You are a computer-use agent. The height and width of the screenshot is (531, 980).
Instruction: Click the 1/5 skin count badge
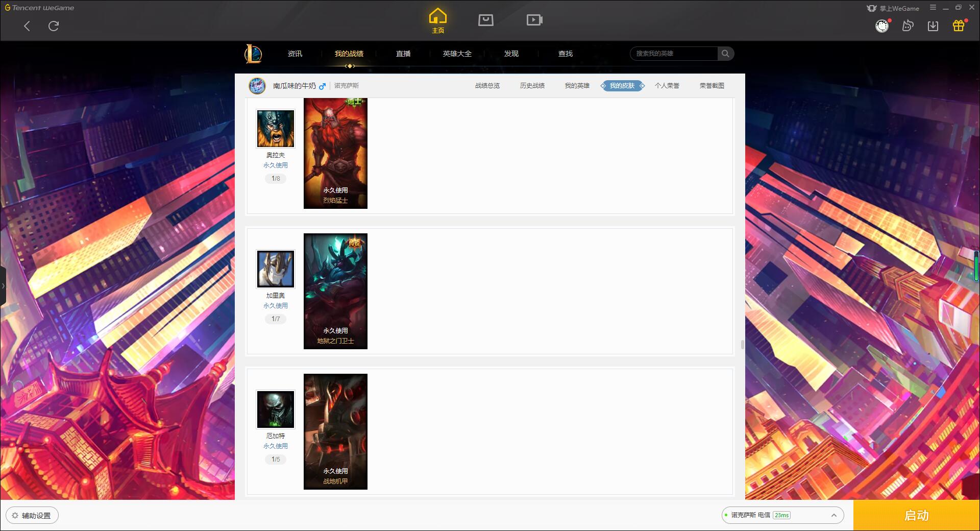(x=276, y=460)
